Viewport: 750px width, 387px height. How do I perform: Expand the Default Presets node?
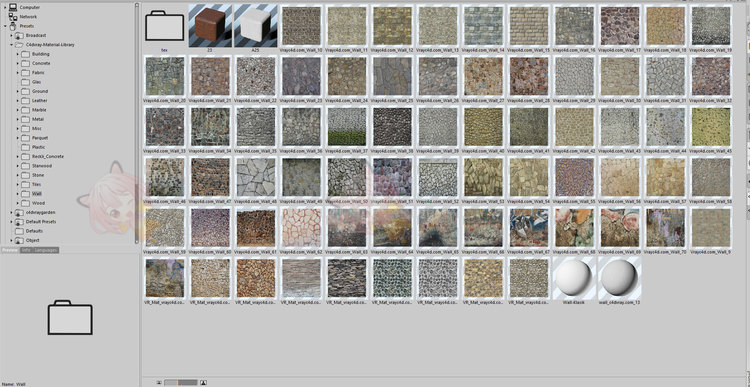(11, 221)
